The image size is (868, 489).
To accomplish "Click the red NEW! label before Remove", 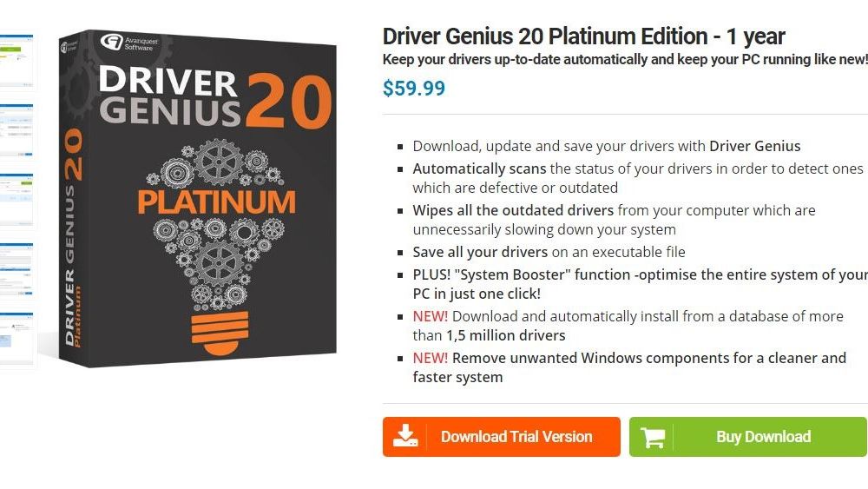I will click(x=431, y=358).
